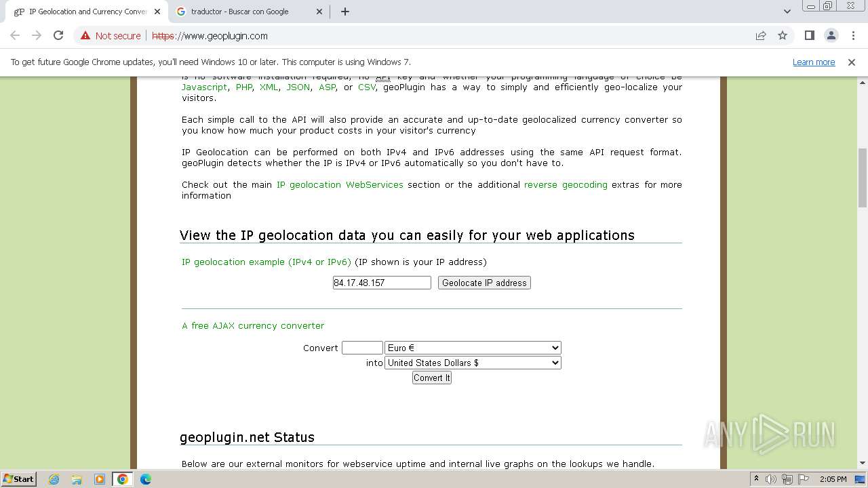Open the JSON link

pos(298,87)
